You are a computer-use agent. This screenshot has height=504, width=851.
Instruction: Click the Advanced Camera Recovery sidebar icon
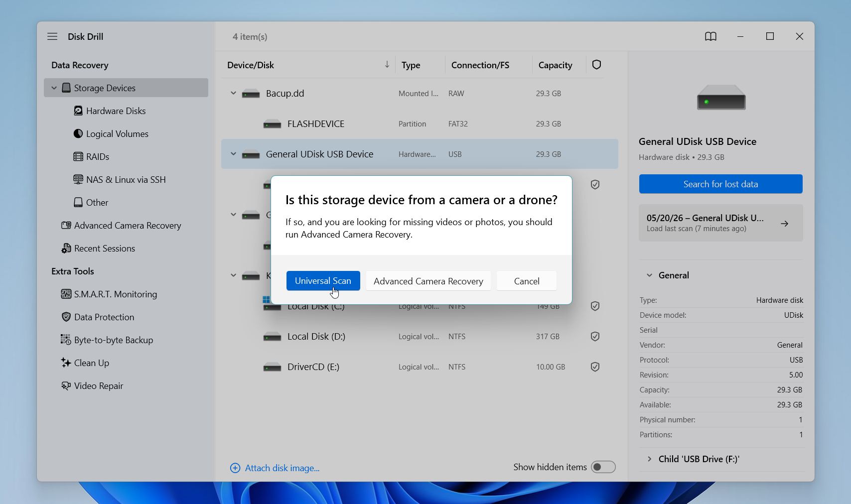click(x=66, y=225)
